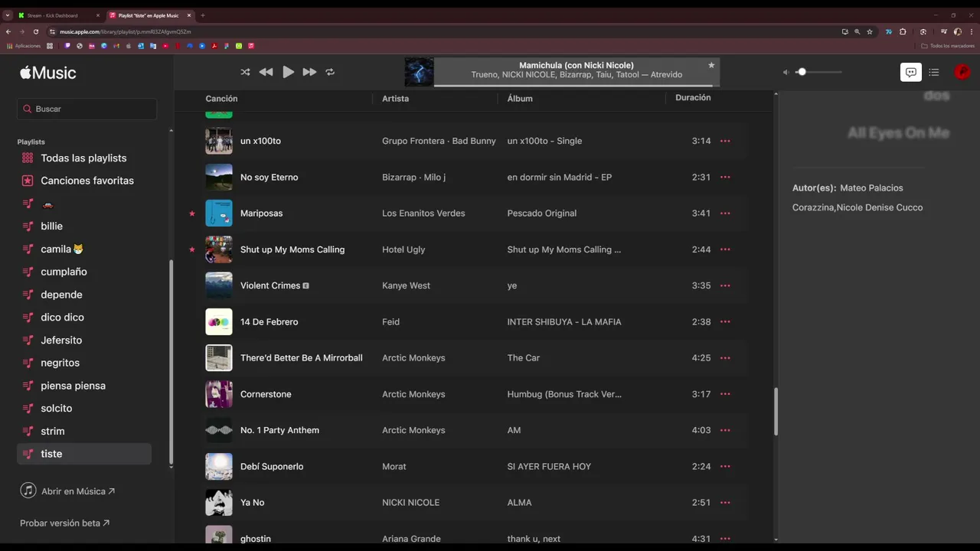Open a new browser tab

pos(203,15)
